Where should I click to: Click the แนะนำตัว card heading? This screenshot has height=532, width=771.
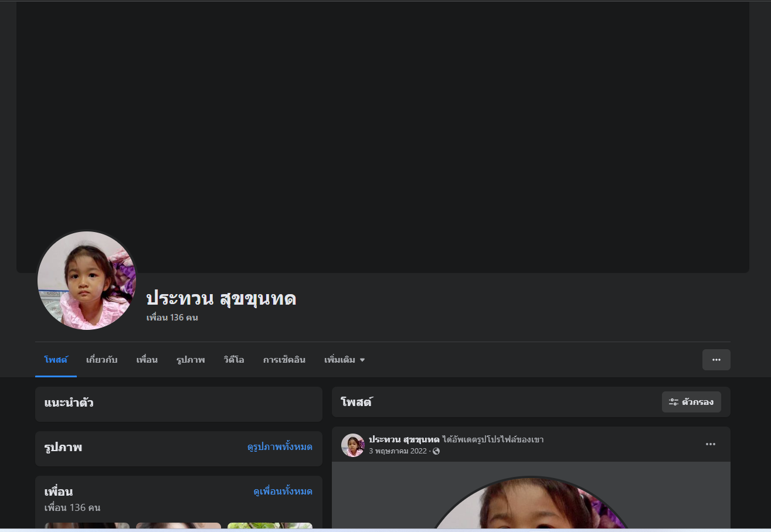(69, 403)
